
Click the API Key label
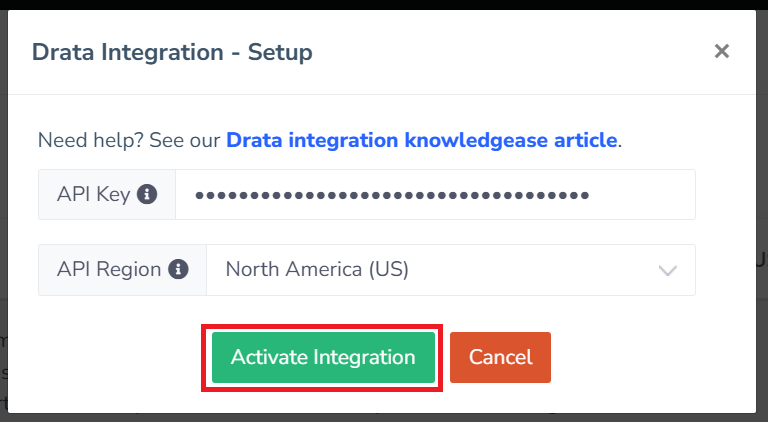click(x=94, y=194)
